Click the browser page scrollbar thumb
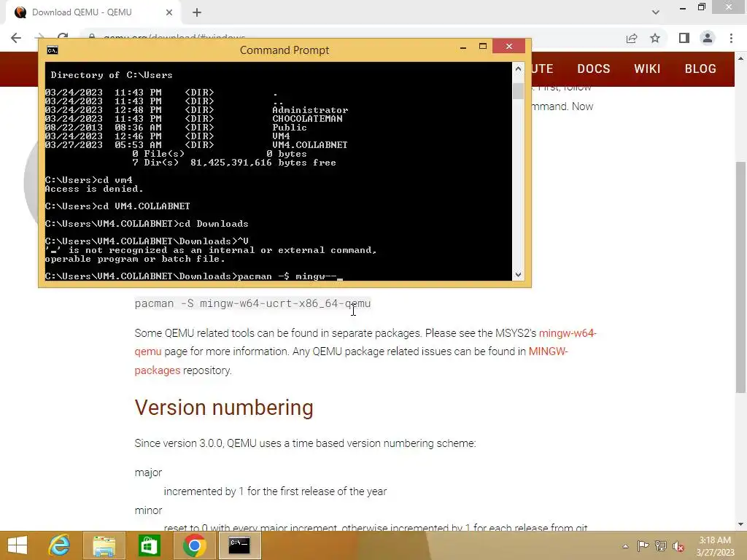Image resolution: width=747 pixels, height=560 pixels. click(x=740, y=277)
